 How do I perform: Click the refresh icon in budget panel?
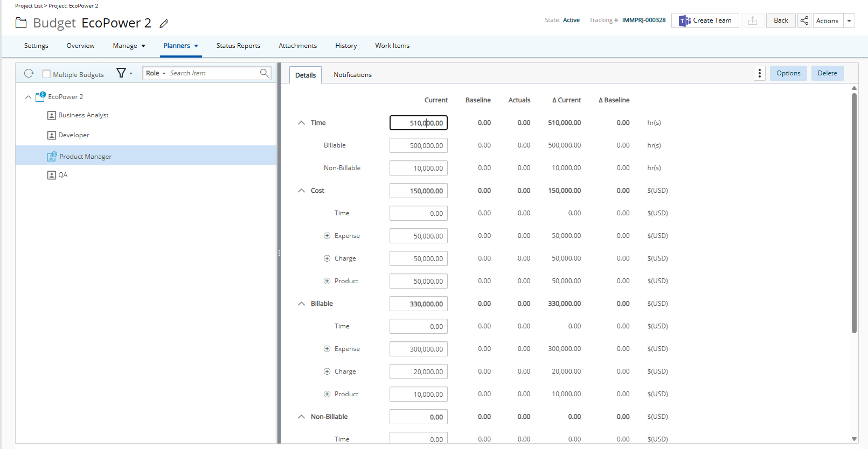29,73
